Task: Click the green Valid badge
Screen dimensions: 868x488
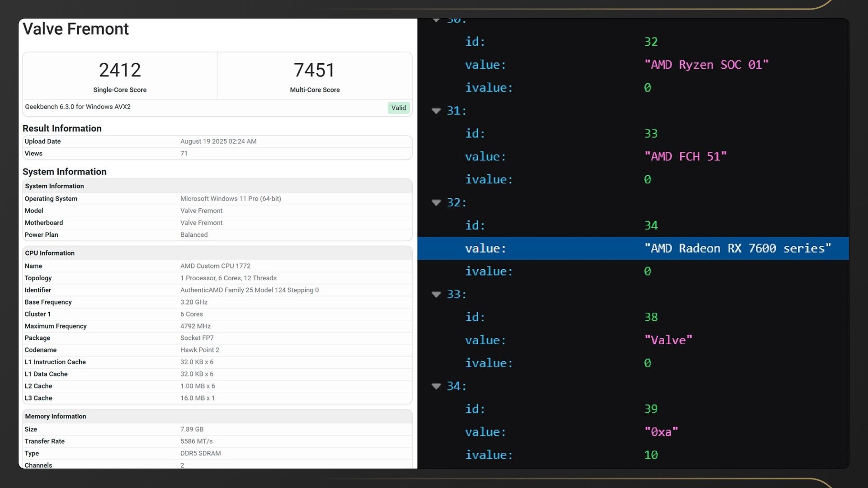Action: [x=398, y=108]
